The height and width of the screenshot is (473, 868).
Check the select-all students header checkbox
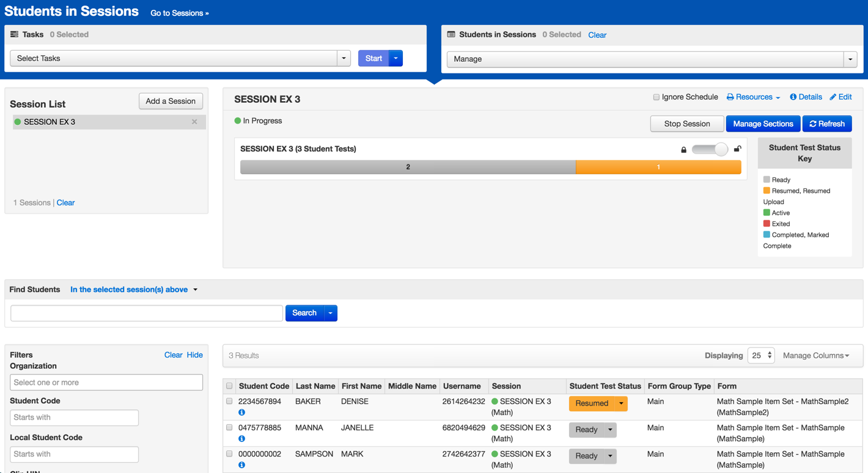coord(229,386)
